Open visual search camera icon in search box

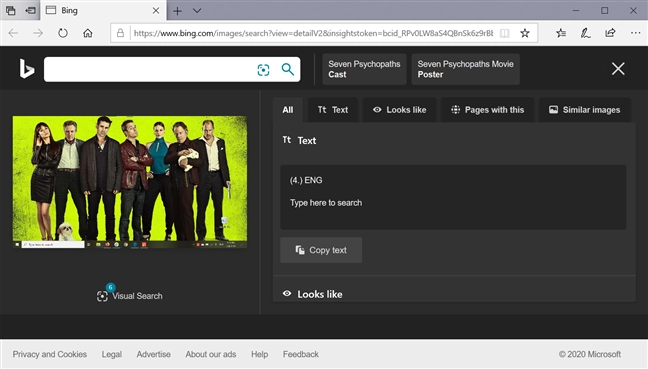[263, 70]
